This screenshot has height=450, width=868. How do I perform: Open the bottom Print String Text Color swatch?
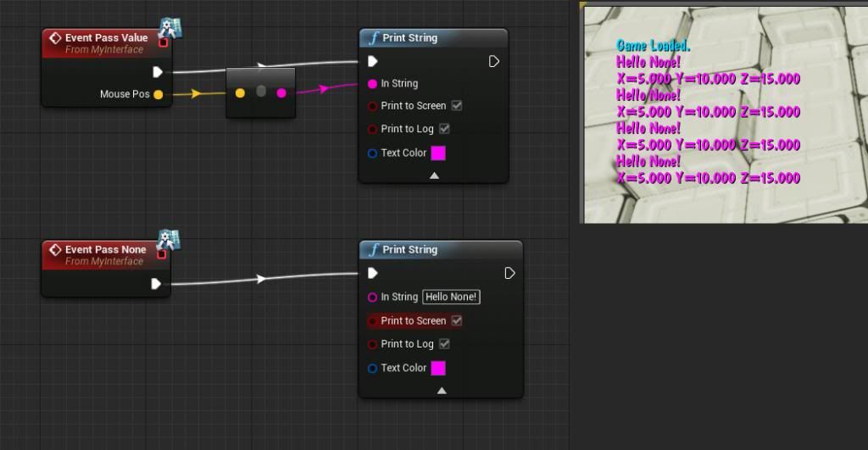tap(438, 369)
